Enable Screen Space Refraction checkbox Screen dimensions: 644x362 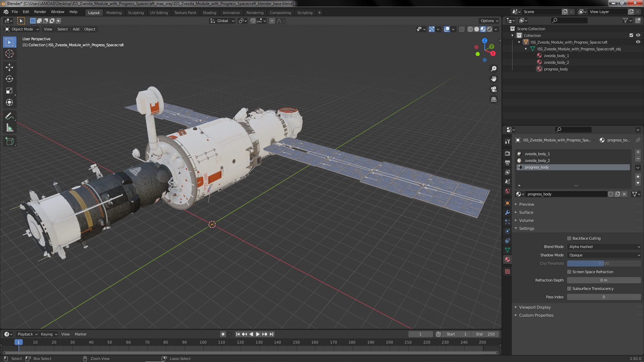pyautogui.click(x=569, y=272)
